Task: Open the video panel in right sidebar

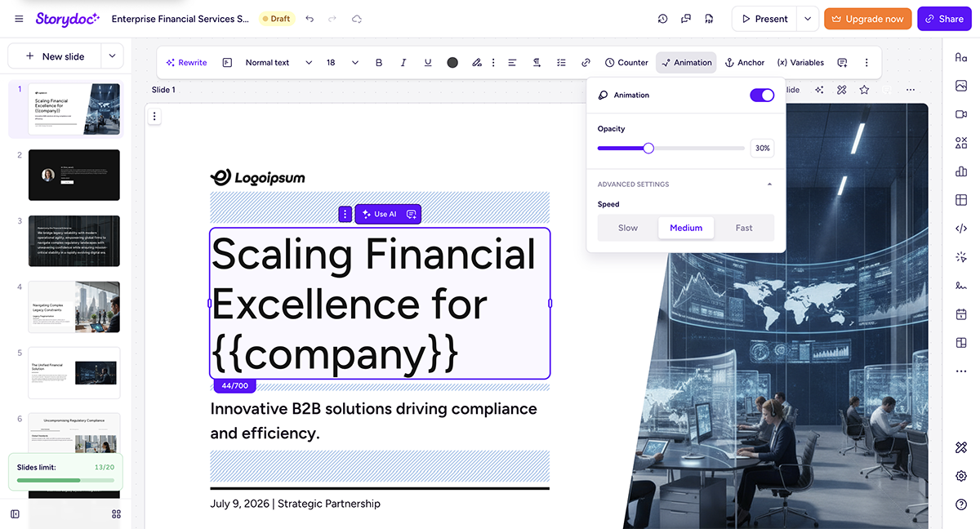Action: coord(961,114)
